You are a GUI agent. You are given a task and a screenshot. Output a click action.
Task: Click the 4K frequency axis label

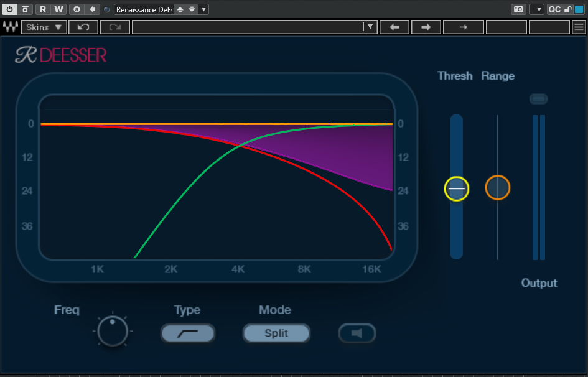238,269
